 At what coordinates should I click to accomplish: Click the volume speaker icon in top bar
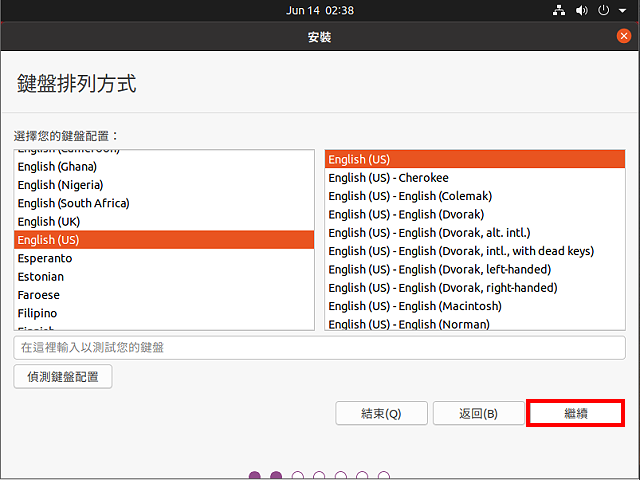(581, 10)
